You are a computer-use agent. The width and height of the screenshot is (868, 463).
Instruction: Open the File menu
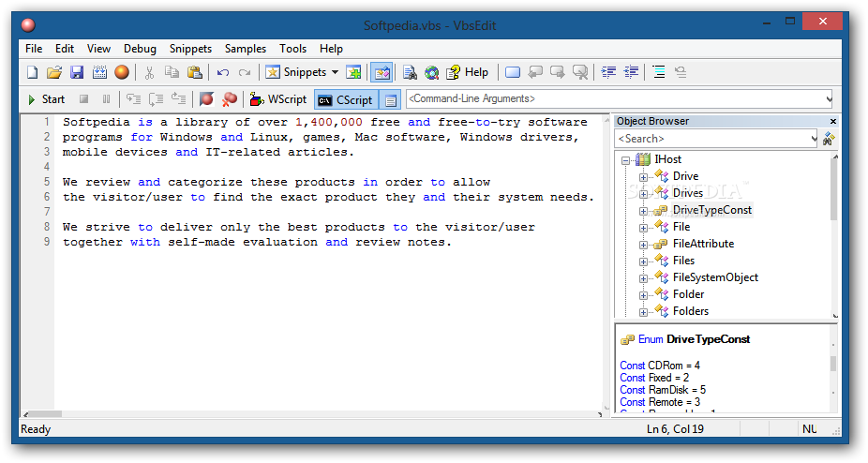[x=34, y=49]
